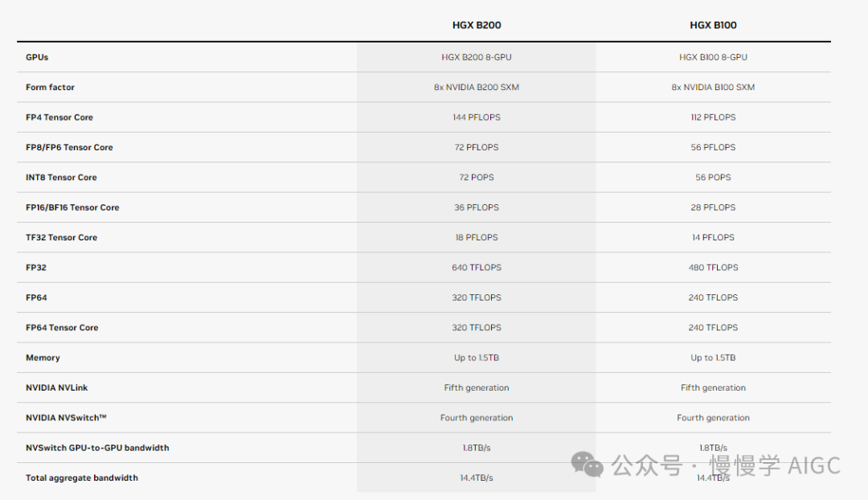Viewport: 868px width, 500px height.
Task: Select the NVIDIA NVSwitch row label
Action: click(x=67, y=418)
